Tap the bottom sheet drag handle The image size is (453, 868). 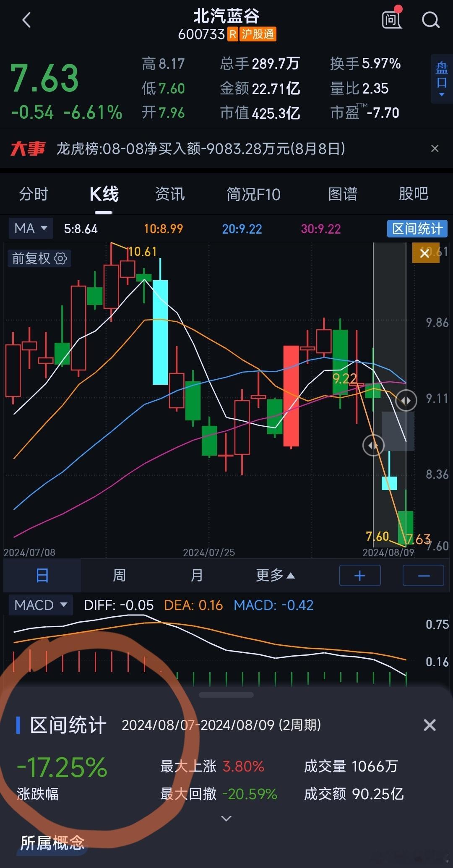click(x=226, y=695)
